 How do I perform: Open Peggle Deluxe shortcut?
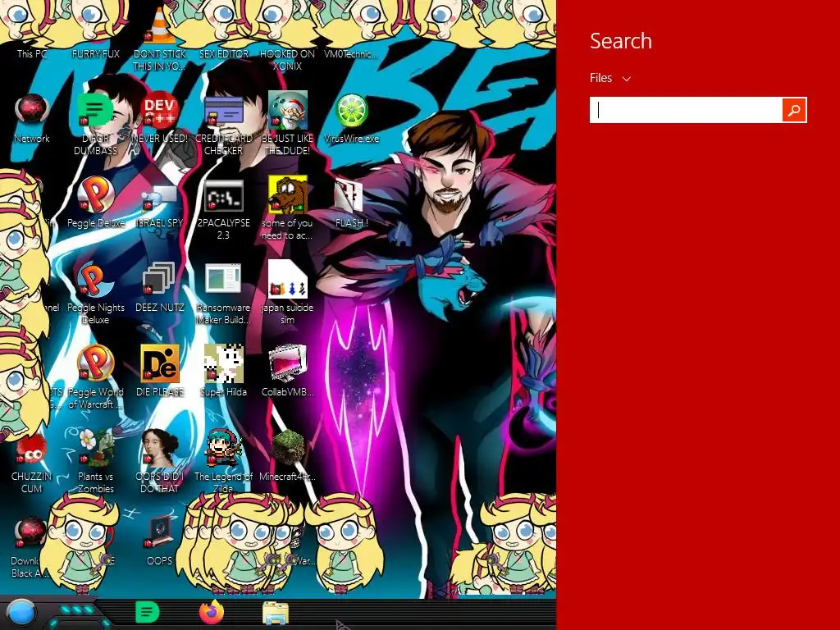[x=96, y=203]
